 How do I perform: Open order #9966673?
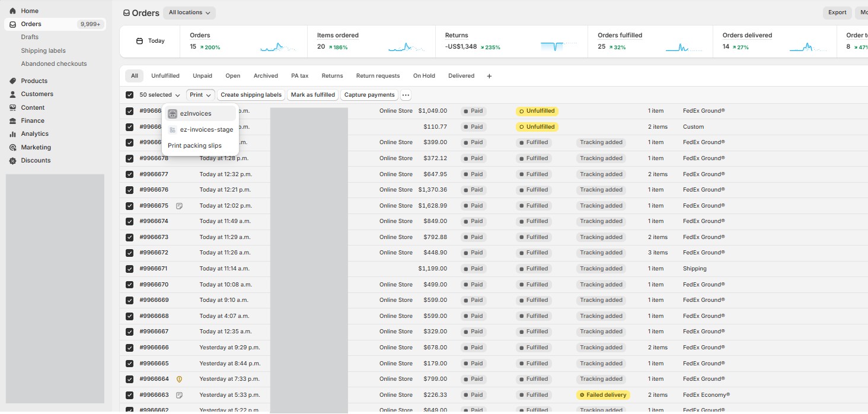tap(154, 237)
